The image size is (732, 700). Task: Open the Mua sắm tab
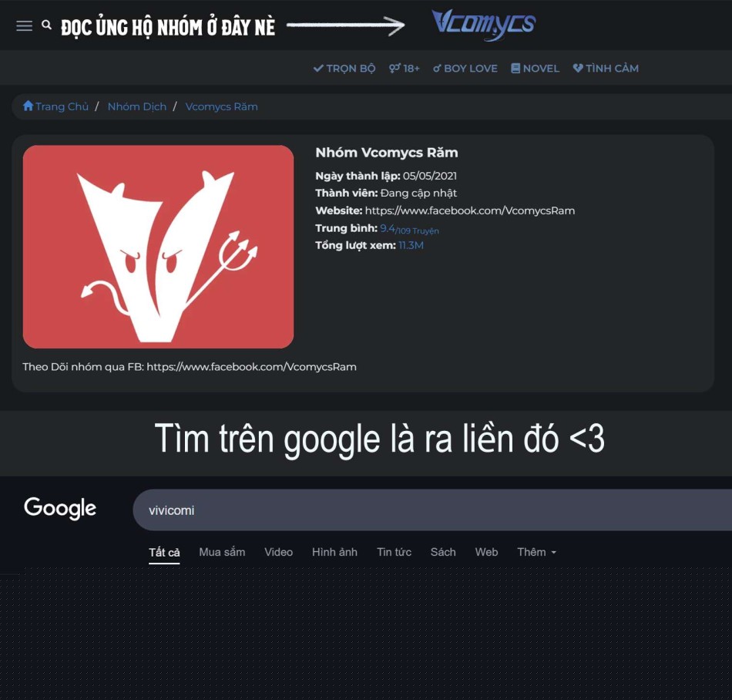222,552
